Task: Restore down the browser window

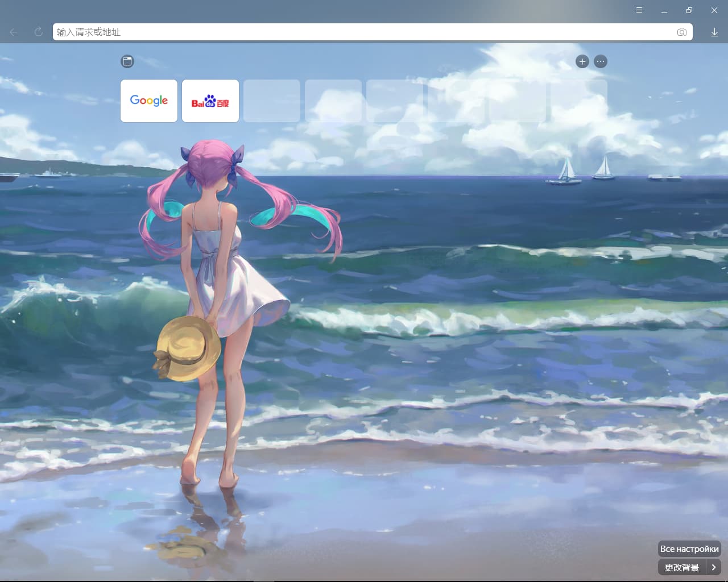Action: point(689,10)
